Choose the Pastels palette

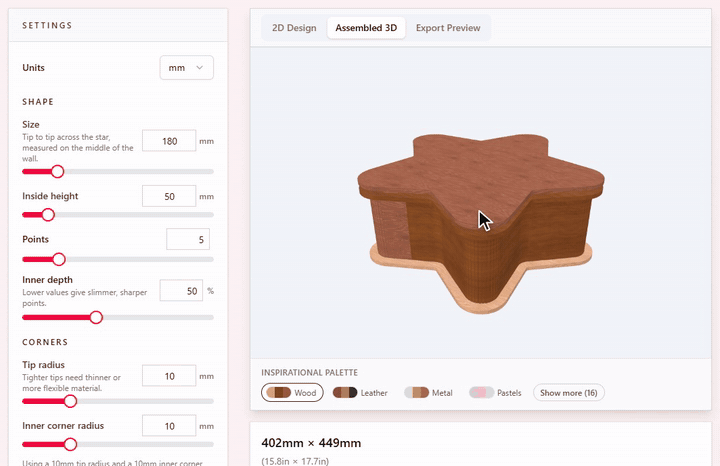[495, 393]
